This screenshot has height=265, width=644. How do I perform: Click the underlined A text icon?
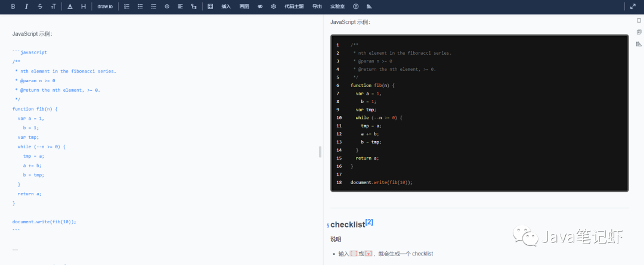70,7
